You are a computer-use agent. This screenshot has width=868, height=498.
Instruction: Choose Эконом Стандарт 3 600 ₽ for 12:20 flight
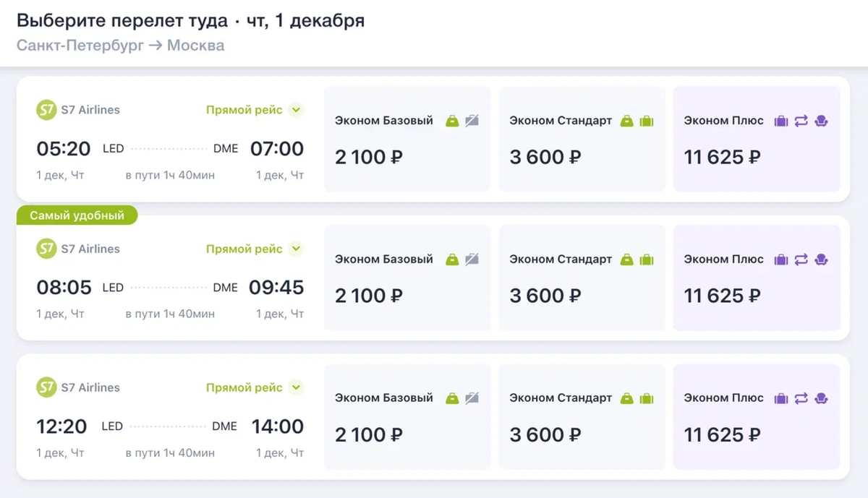coord(582,418)
